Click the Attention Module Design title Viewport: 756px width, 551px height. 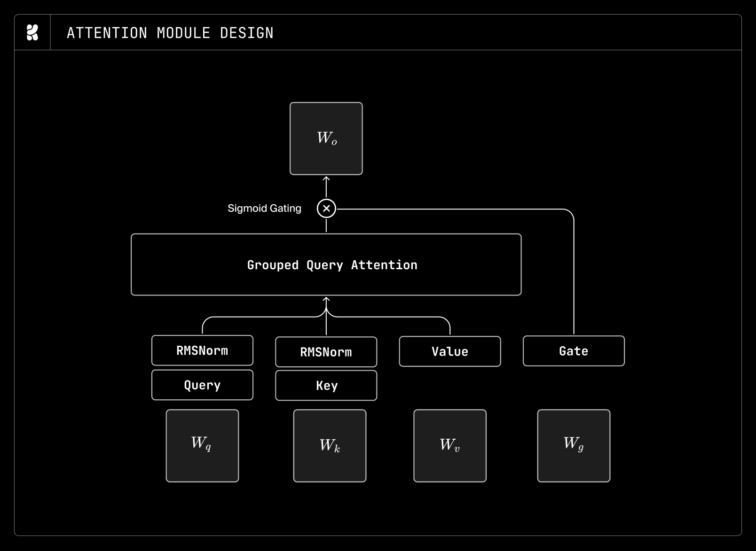pos(170,33)
